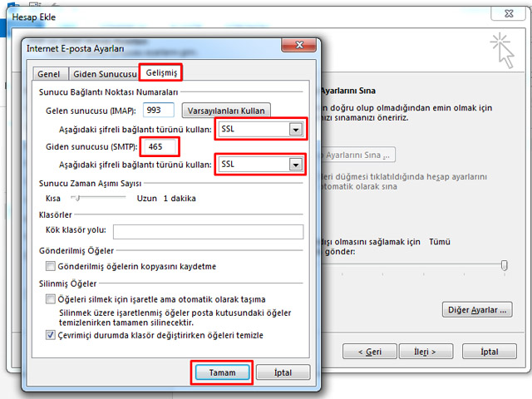Enable Gönderilmiş öğelerin kopyasını kaydetme checkbox
Image resolution: width=532 pixels, height=399 pixels.
coord(52,267)
